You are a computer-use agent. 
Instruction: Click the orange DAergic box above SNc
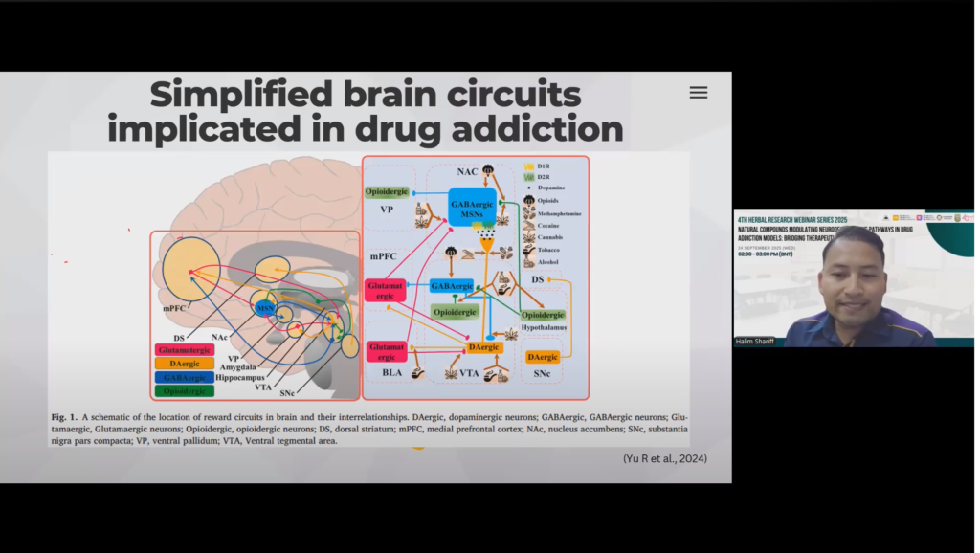542,357
